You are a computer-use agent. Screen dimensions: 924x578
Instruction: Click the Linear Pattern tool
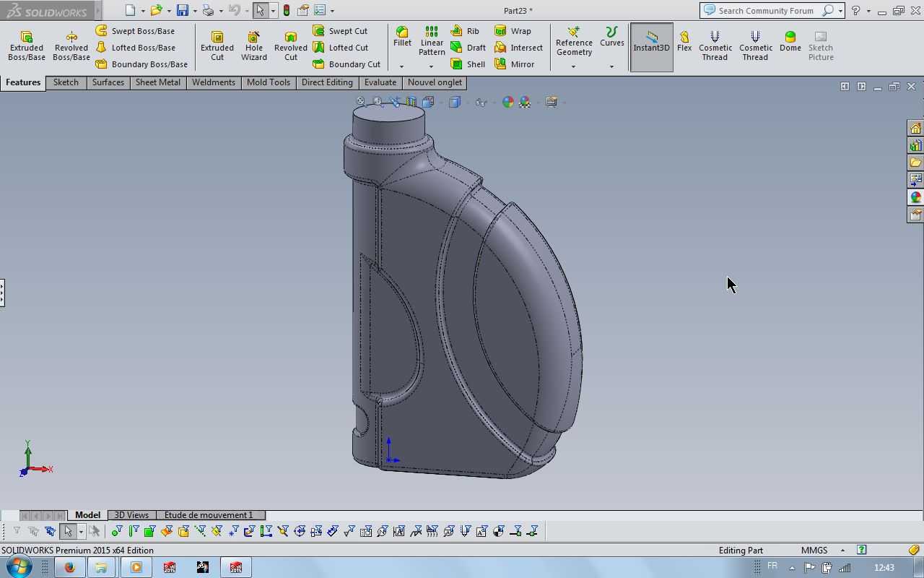(x=432, y=41)
